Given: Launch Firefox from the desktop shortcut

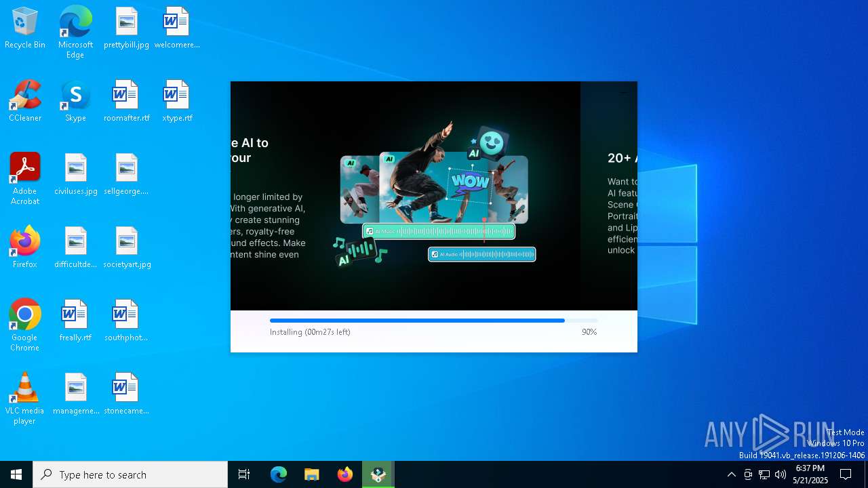Looking at the screenshot, I should pyautogui.click(x=25, y=247).
